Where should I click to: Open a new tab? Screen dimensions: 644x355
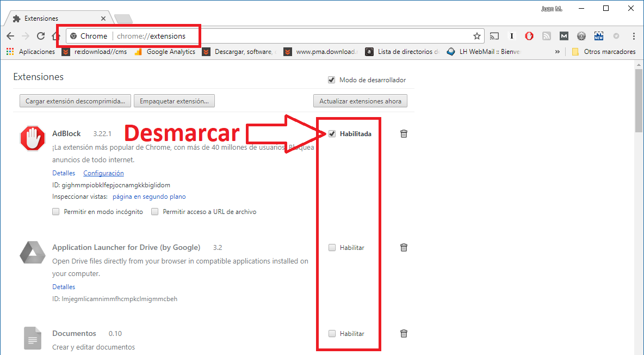tap(123, 19)
